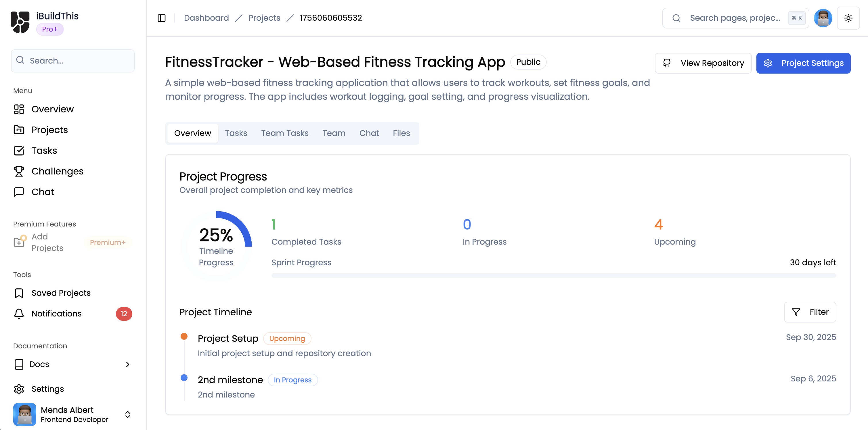Click the notifications count badge
Viewport: 868px width, 430px height.
coord(124,314)
